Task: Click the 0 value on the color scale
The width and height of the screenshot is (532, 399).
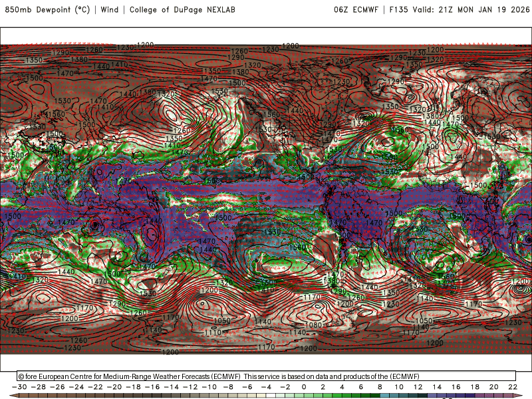Action: [x=304, y=387]
